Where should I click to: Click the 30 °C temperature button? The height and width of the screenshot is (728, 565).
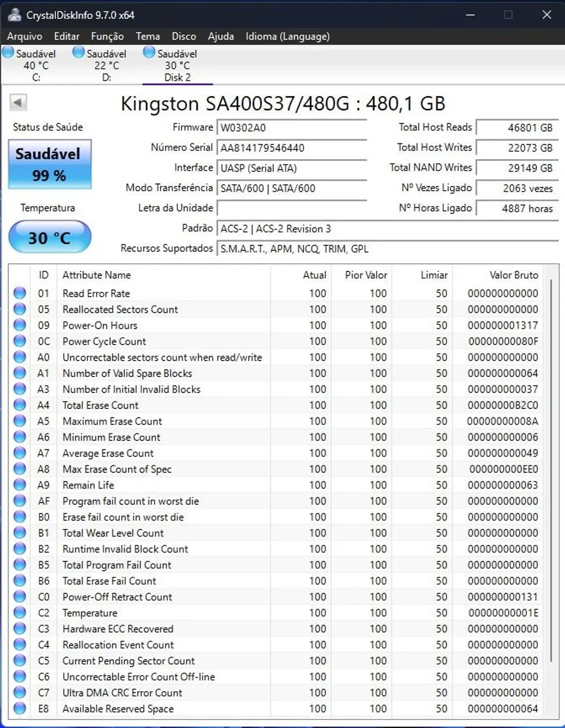click(x=50, y=237)
